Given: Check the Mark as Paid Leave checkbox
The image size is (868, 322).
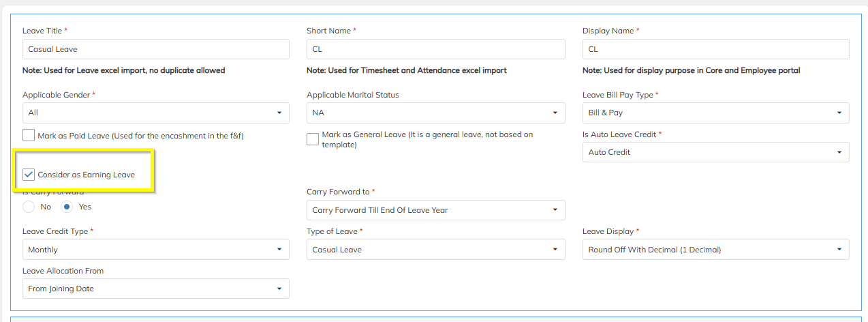Looking at the screenshot, I should pyautogui.click(x=29, y=135).
